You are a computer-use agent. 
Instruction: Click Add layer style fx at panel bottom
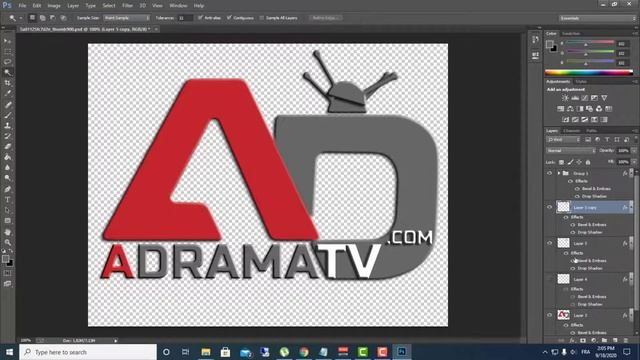pos(572,340)
